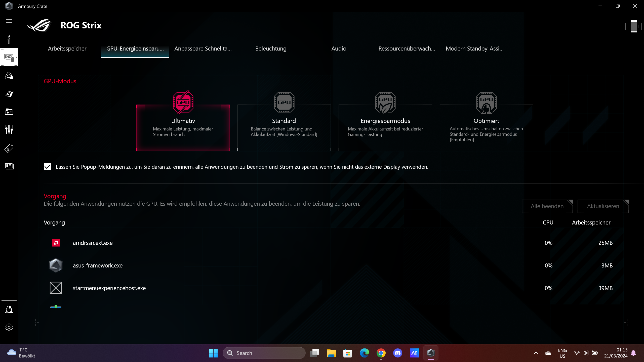Open the Settings gear in sidebar
Image resolution: width=644 pixels, height=362 pixels.
pyautogui.click(x=9, y=327)
